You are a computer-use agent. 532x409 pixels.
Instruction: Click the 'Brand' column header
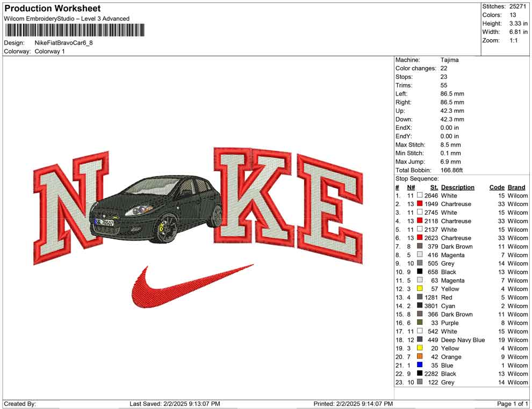point(516,187)
